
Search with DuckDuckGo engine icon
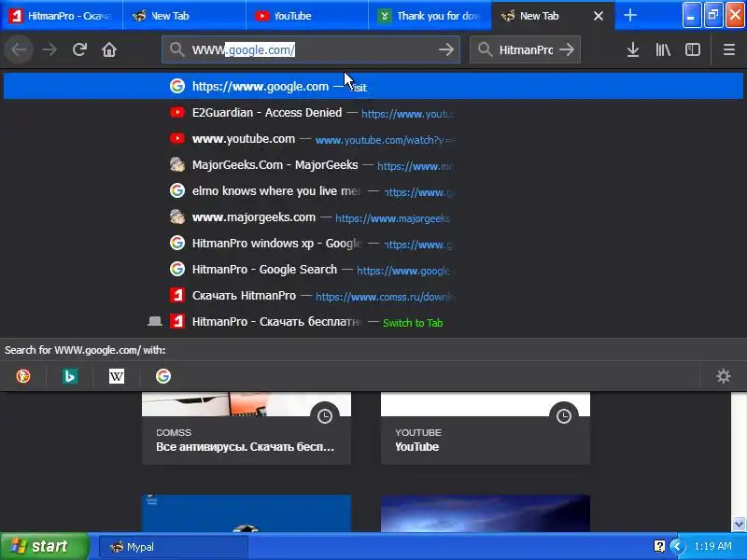coord(23,376)
